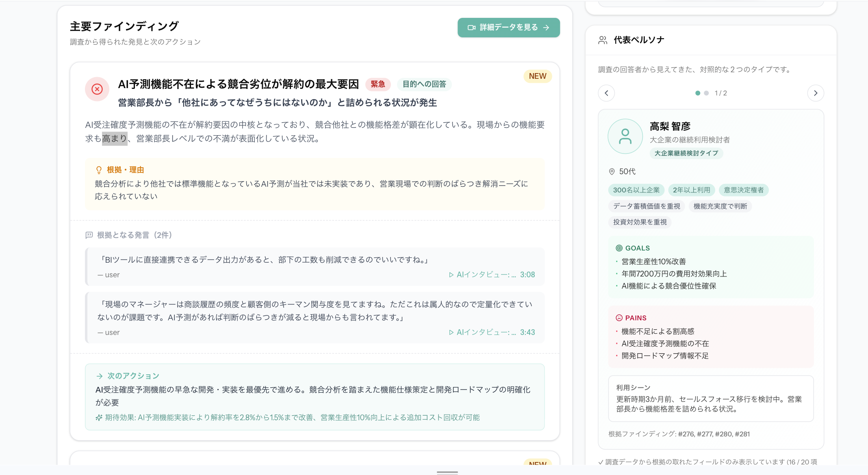Viewport: 868px width, 475px height.
Task: Click the speech bubble icon by 根拠となる発言
Action: (x=89, y=235)
